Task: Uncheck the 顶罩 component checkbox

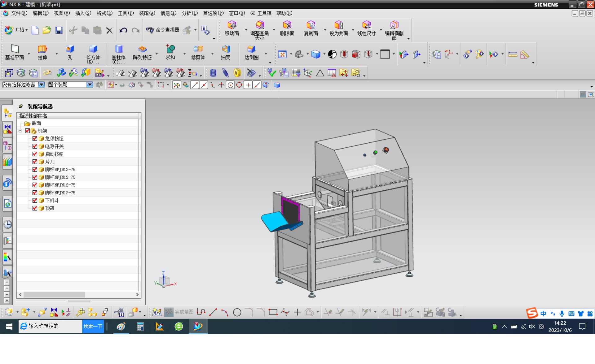Action: (x=35, y=208)
